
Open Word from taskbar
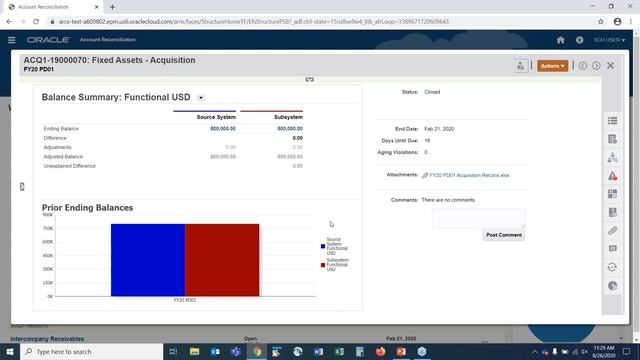click(x=318, y=351)
